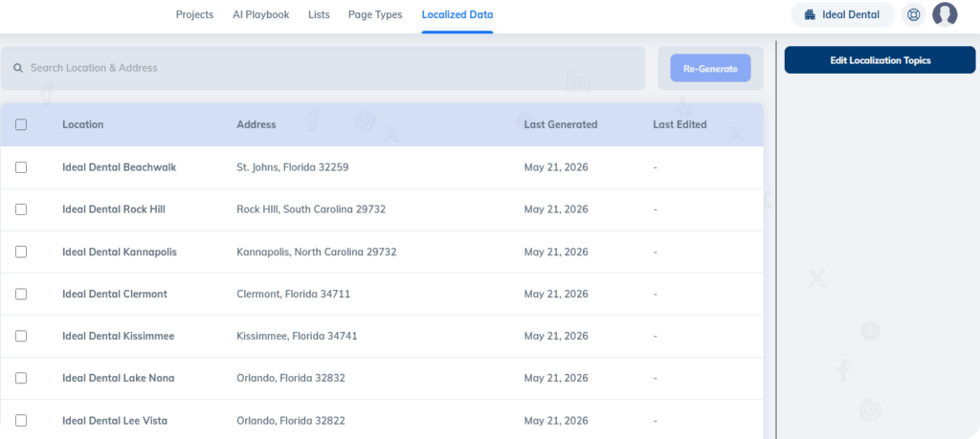The image size is (980, 439).
Task: Toggle the select-all checkbox in header
Action: [21, 124]
